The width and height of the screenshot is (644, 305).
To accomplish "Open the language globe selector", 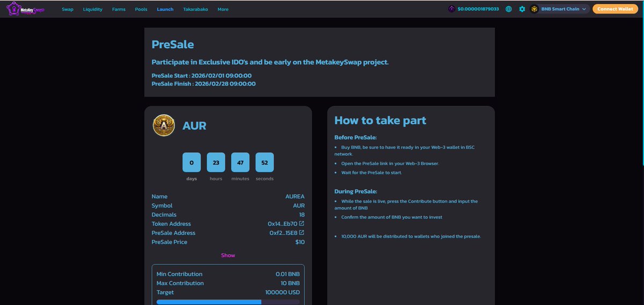I will [x=508, y=9].
